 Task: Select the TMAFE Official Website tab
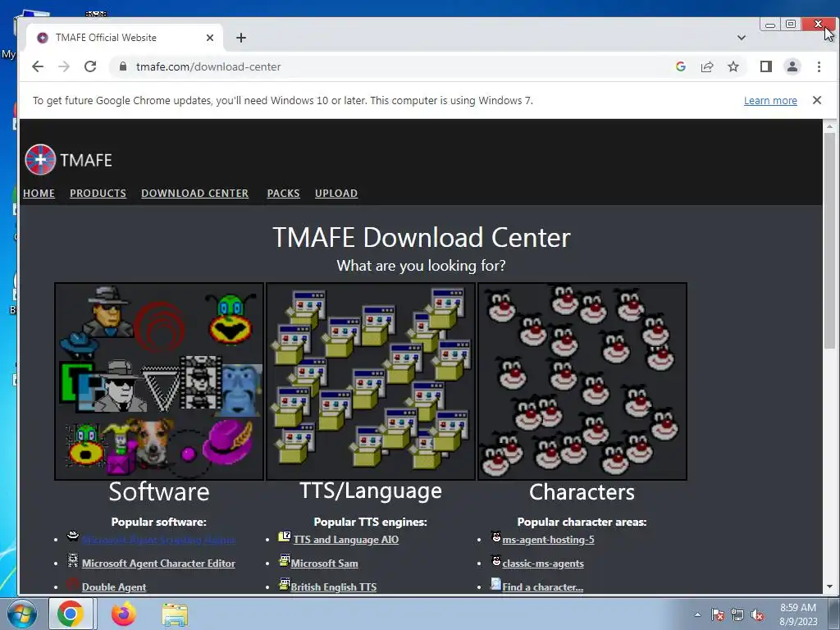click(x=123, y=38)
